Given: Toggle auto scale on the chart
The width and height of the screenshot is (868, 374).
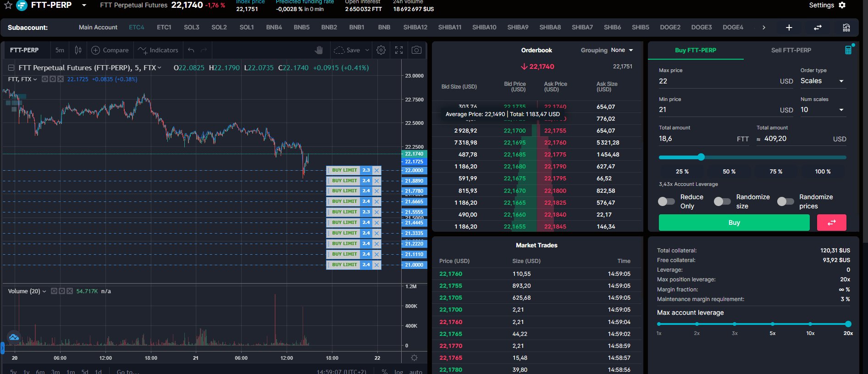Looking at the screenshot, I should point(415,372).
